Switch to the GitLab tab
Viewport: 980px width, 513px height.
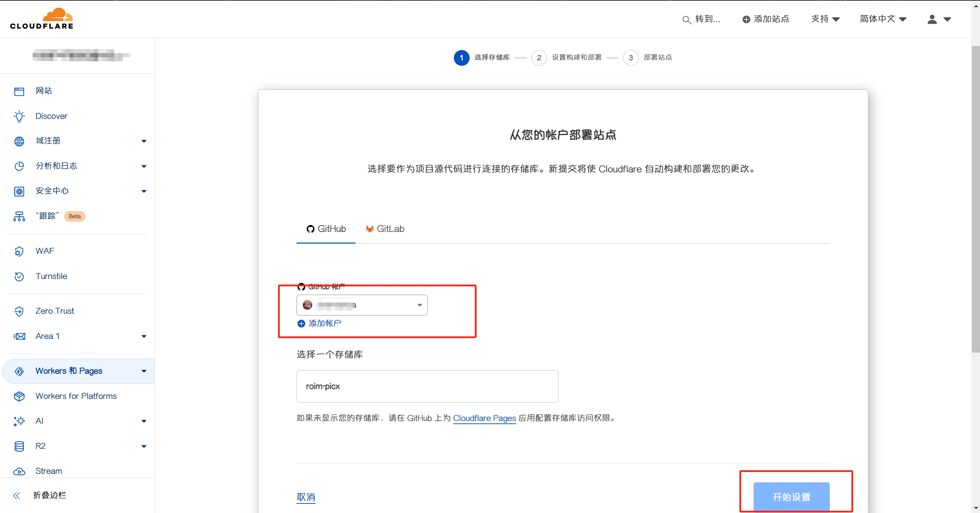(x=385, y=229)
